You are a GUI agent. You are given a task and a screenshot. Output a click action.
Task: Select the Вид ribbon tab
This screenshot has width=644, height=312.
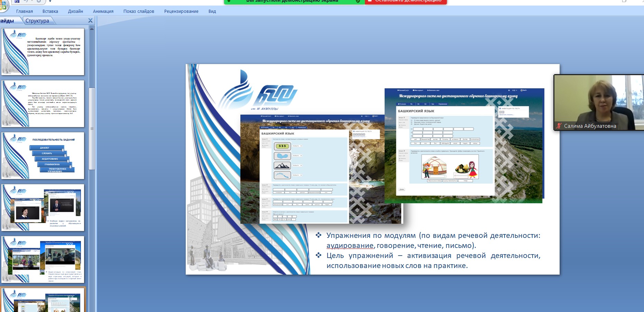(x=212, y=11)
